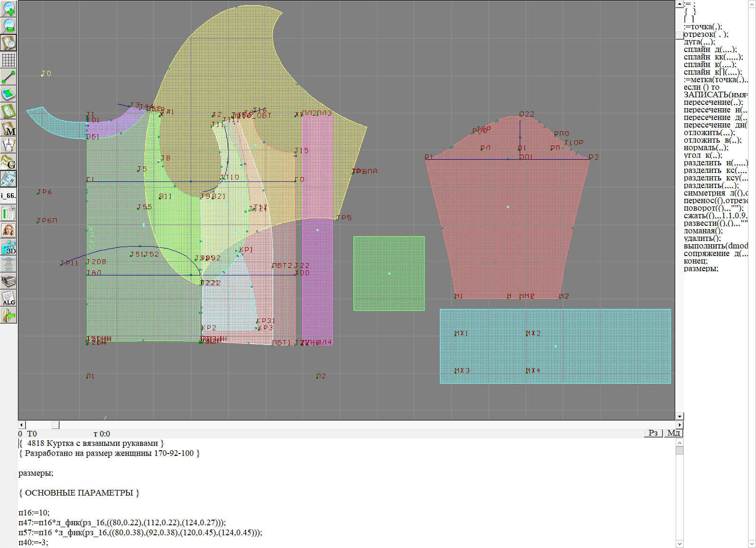Choose 'симметрия' operator from the list

click(x=704, y=193)
